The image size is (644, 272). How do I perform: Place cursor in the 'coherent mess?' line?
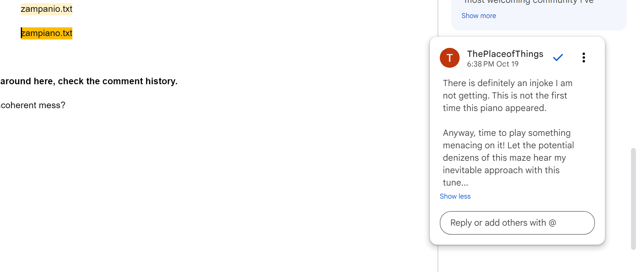coord(33,105)
